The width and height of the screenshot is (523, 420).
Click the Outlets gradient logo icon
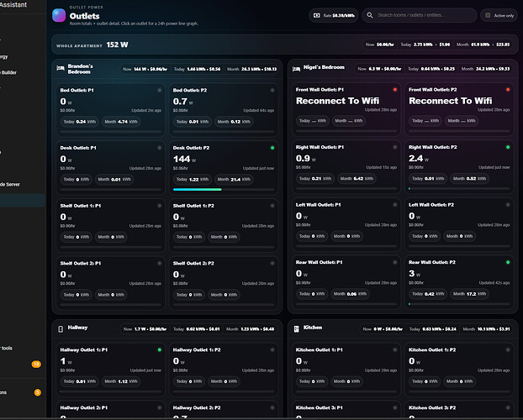pos(59,15)
